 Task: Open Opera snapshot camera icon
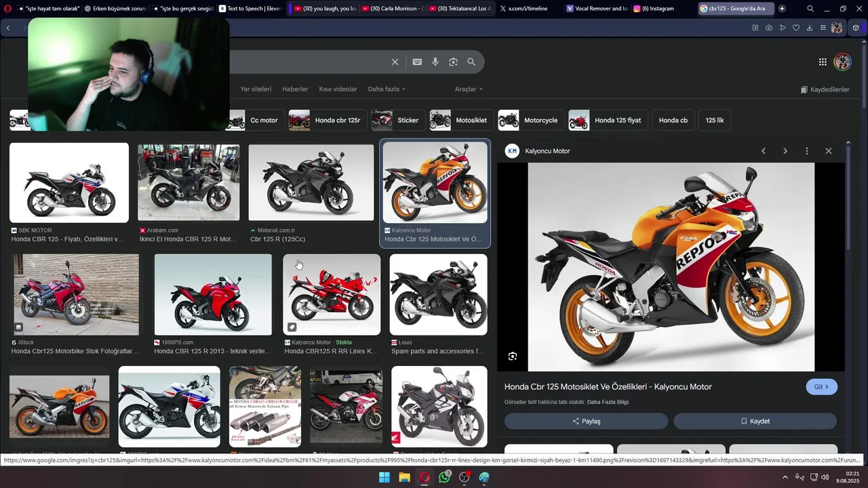[769, 28]
